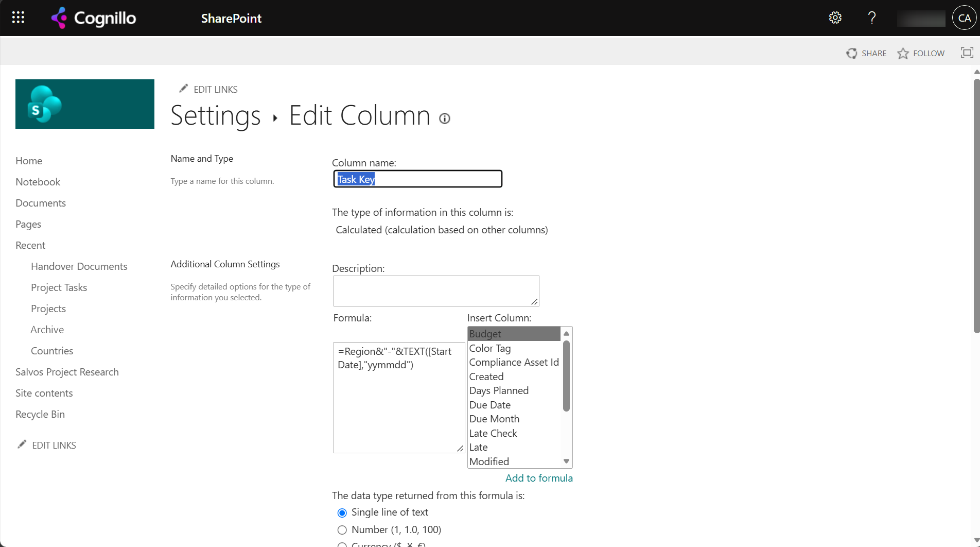980x547 pixels.
Task: Select Single line of text radio
Action: pos(342,512)
